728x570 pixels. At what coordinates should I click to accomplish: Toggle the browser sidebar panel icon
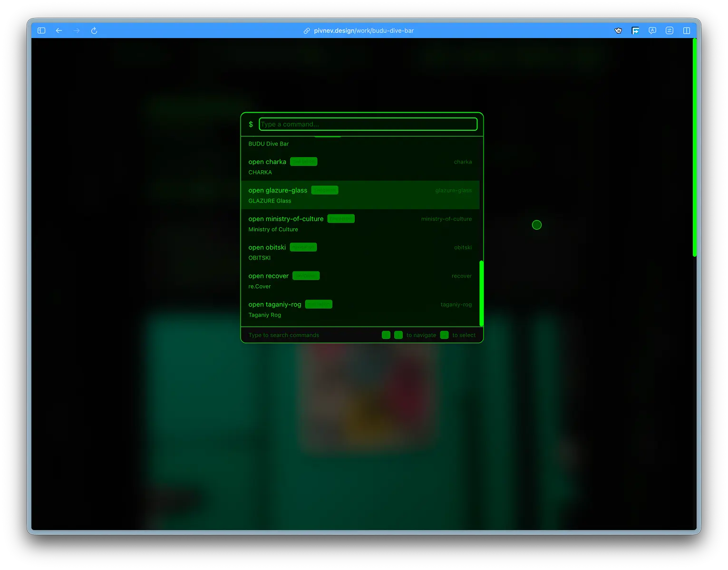(x=41, y=30)
